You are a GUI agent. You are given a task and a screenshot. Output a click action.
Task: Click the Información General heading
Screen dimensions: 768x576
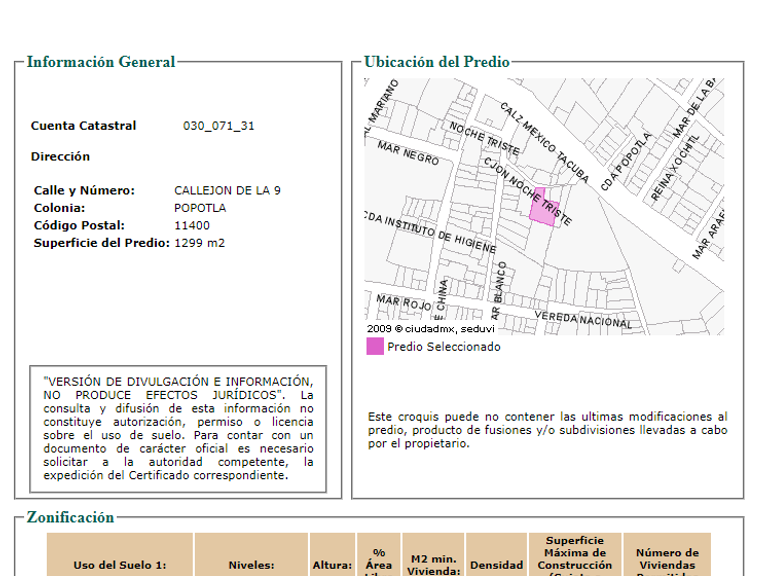[100, 62]
